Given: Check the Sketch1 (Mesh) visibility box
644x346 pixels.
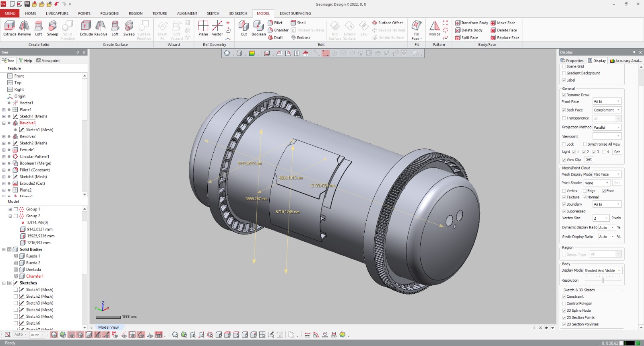Looking at the screenshot, I should (16, 290).
